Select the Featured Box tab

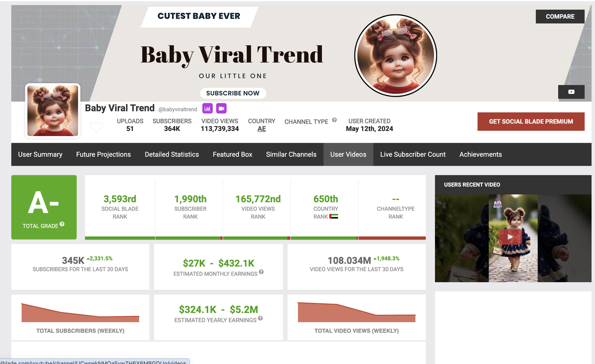[x=232, y=155]
